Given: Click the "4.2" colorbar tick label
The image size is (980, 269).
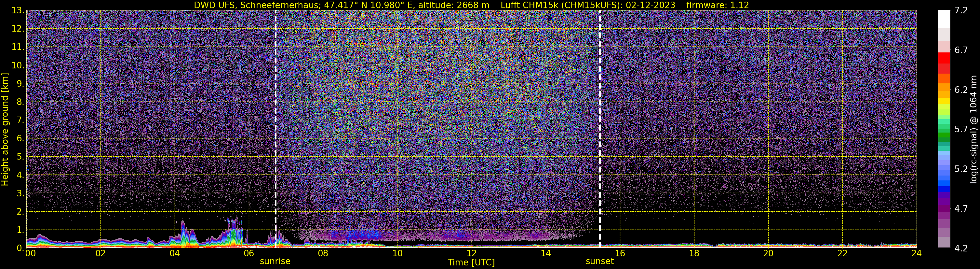Looking at the screenshot, I should tap(961, 248).
